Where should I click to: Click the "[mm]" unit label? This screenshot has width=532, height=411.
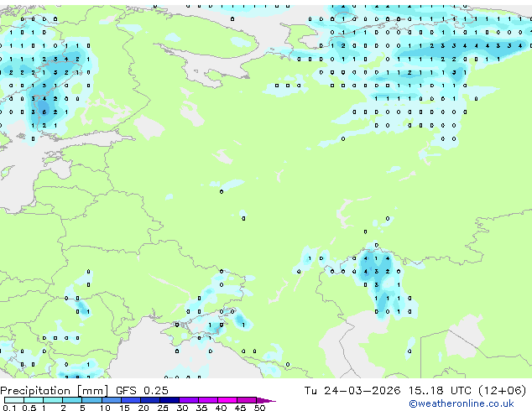click(92, 391)
